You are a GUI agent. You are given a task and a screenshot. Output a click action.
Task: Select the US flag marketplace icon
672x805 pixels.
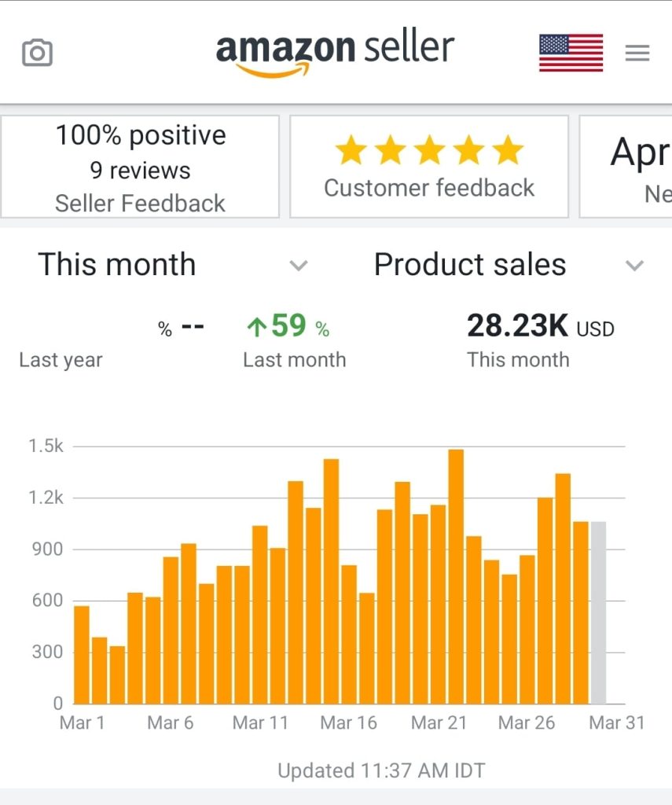571,53
